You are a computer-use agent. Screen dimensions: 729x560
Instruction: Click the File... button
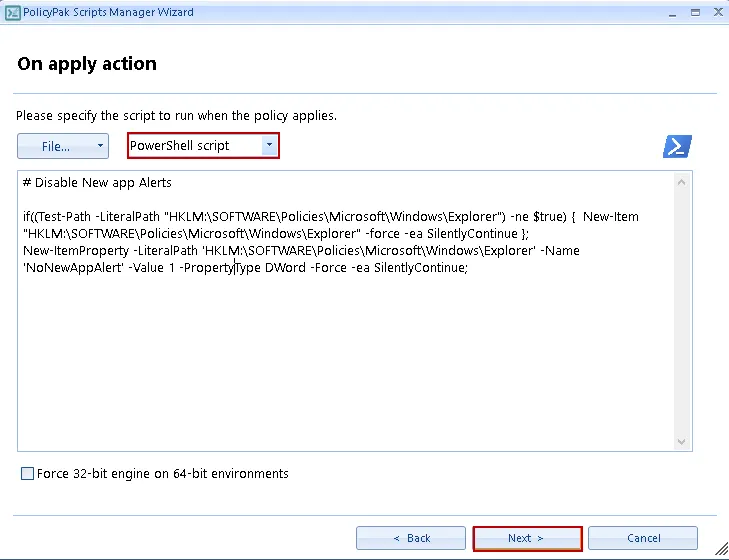55,146
